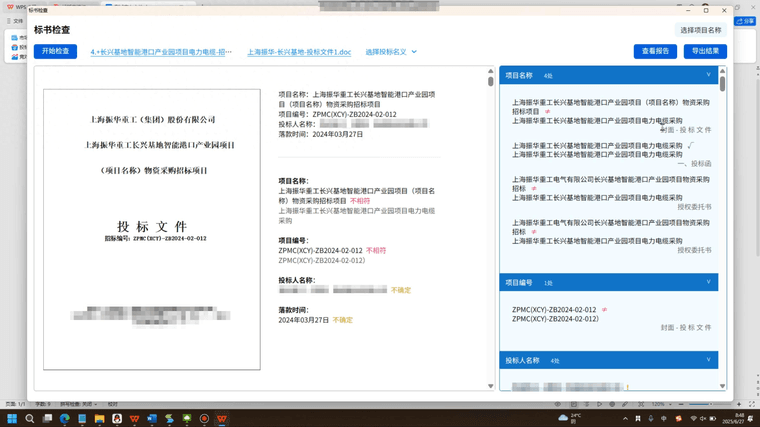Image resolution: width=760 pixels, height=427 pixels.
Task: Collapse the 投标人名称 results section
Action: [x=708, y=360]
